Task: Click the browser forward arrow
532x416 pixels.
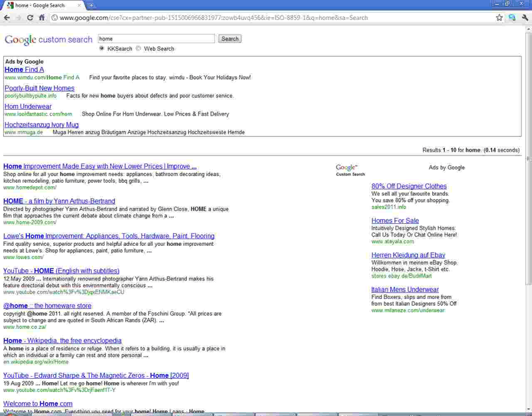Action: [18, 18]
